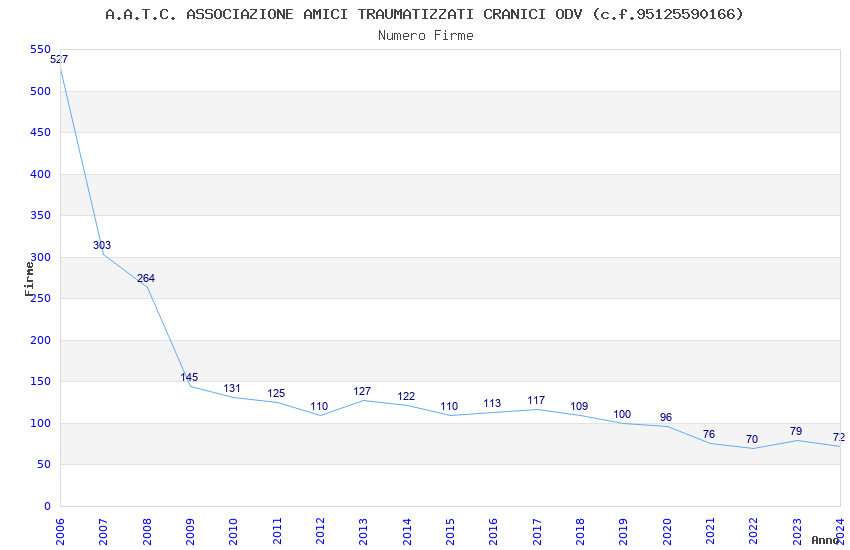This screenshot has height=550, width=850.
Task: Click the x-axis year label 2009
Action: point(190,531)
